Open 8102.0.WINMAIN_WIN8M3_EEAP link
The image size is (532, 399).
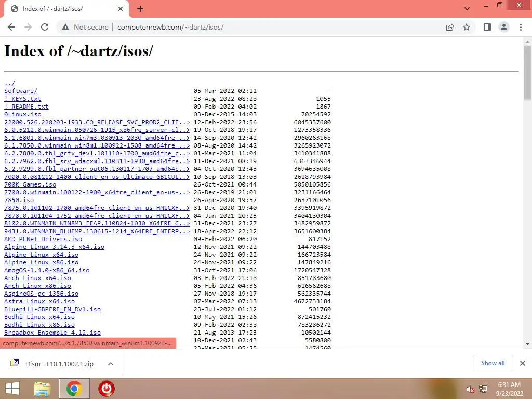click(97, 223)
